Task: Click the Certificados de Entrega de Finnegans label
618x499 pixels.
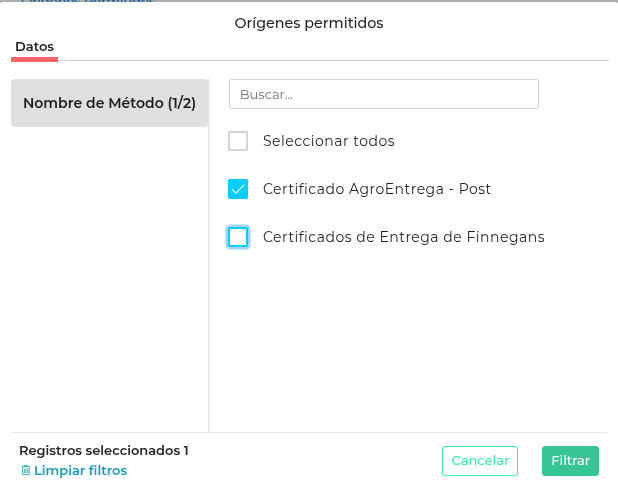Action: pos(403,237)
